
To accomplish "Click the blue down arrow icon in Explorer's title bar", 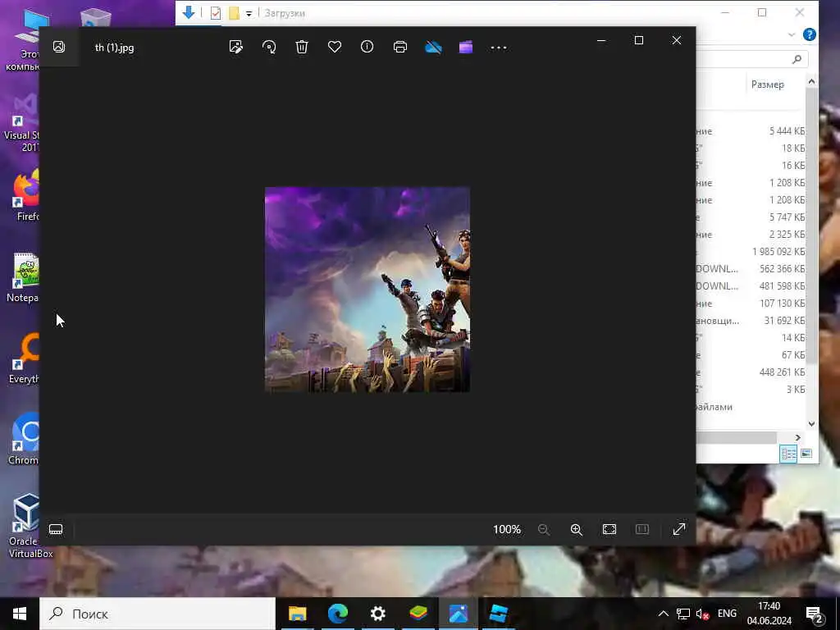I will pos(189,12).
